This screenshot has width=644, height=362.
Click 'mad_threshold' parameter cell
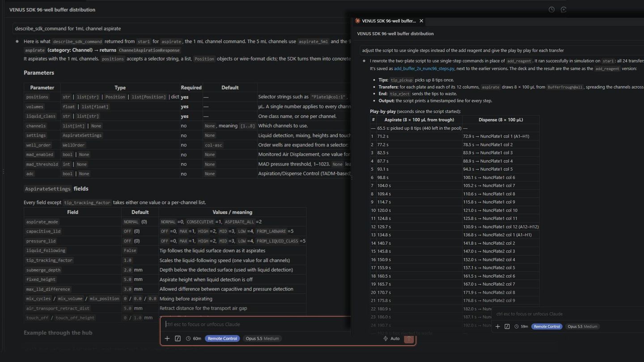click(x=42, y=164)
